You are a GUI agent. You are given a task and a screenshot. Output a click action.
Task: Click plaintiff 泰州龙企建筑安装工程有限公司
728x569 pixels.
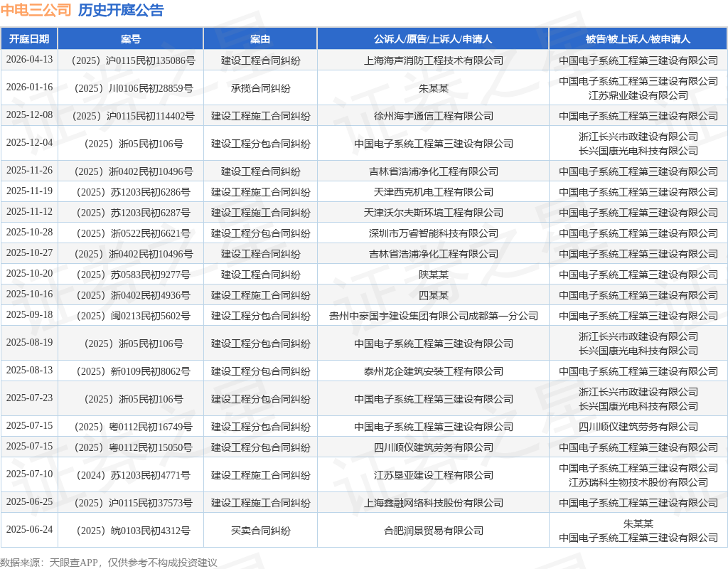pos(433,371)
